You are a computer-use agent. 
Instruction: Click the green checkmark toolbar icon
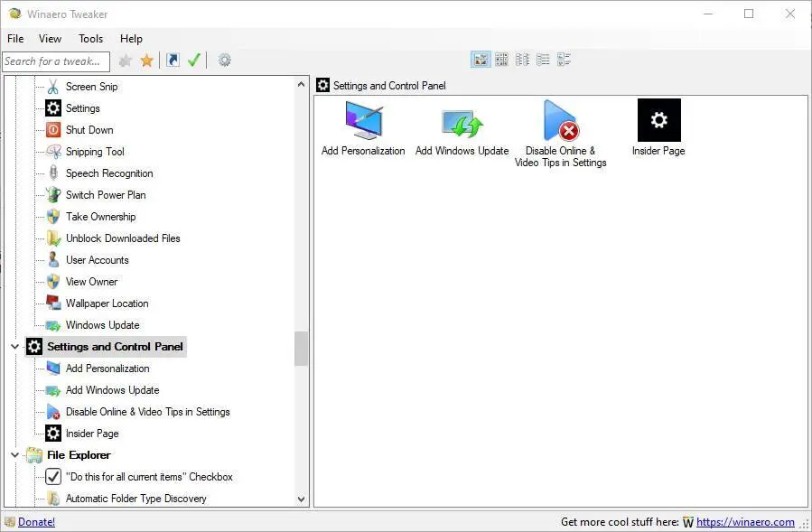point(194,61)
